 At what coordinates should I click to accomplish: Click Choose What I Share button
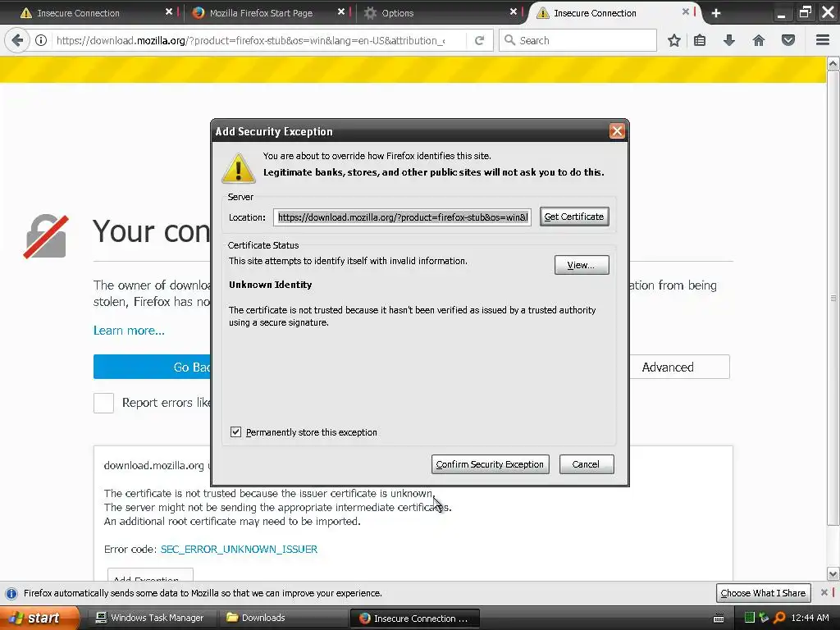(x=764, y=592)
